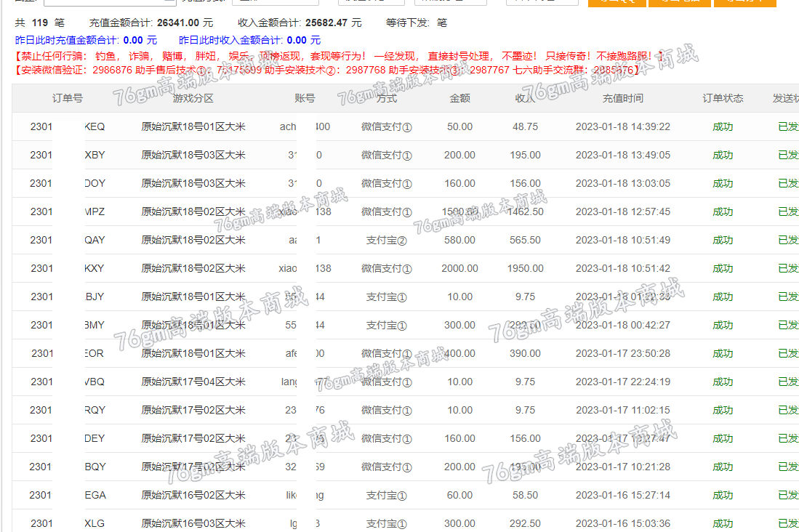Screen dimensions: 799x532
Task: Click the 565.50 income cell
Action: point(526,240)
